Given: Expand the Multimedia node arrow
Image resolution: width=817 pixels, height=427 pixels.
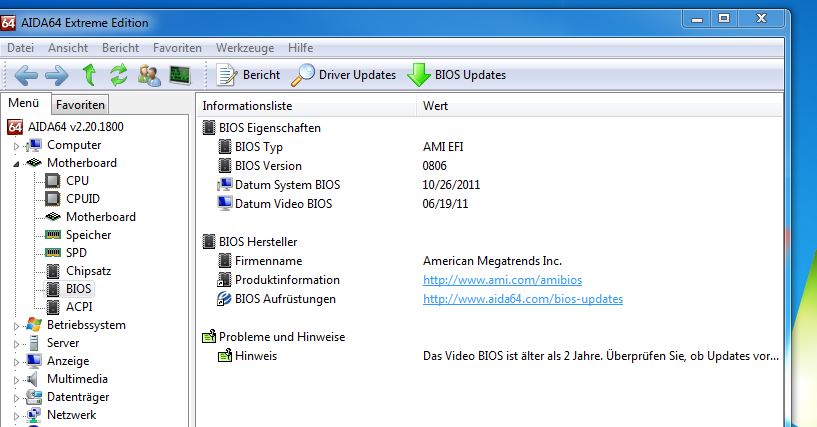Looking at the screenshot, I should point(16,380).
